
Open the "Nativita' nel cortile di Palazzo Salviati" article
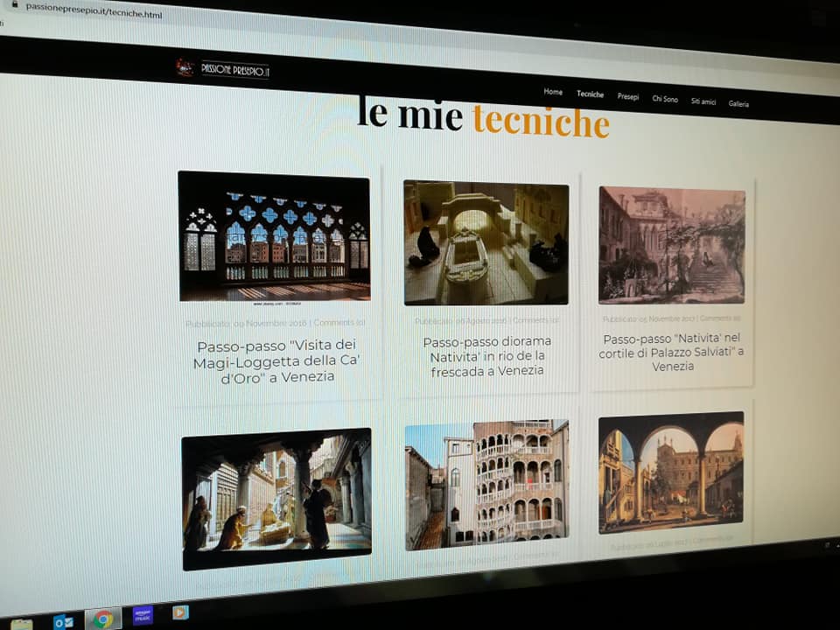coord(672,352)
